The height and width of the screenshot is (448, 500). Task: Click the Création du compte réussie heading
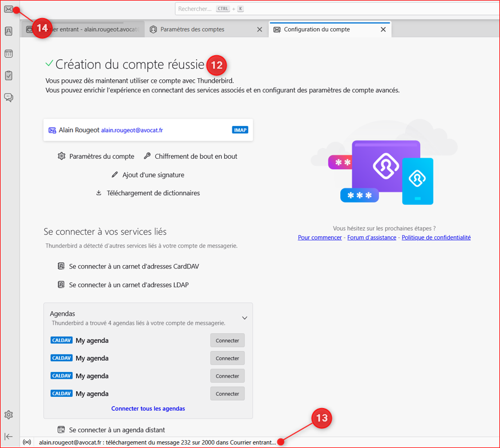coord(130,64)
